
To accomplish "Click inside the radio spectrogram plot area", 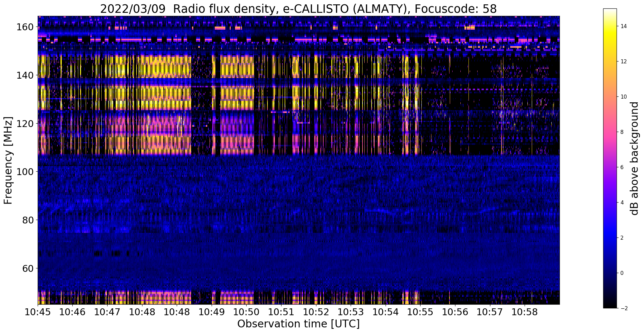I will point(299,160).
